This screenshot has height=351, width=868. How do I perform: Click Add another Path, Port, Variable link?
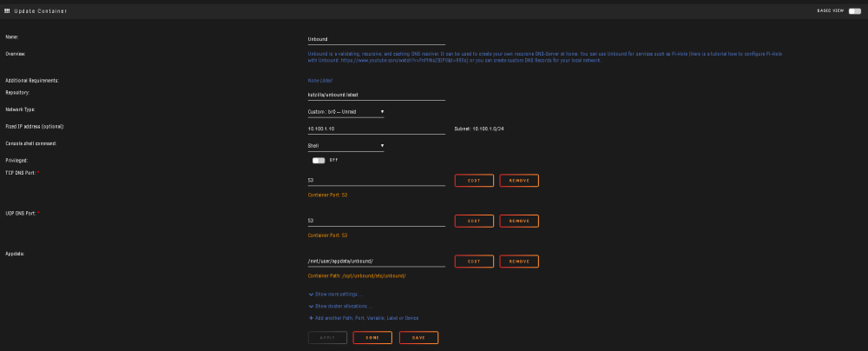click(x=364, y=318)
